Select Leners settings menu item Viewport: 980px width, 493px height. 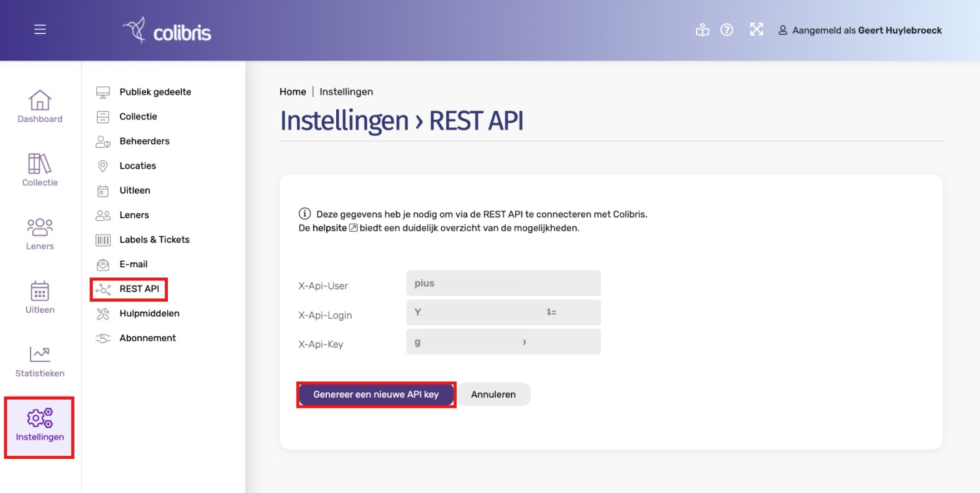tap(134, 215)
